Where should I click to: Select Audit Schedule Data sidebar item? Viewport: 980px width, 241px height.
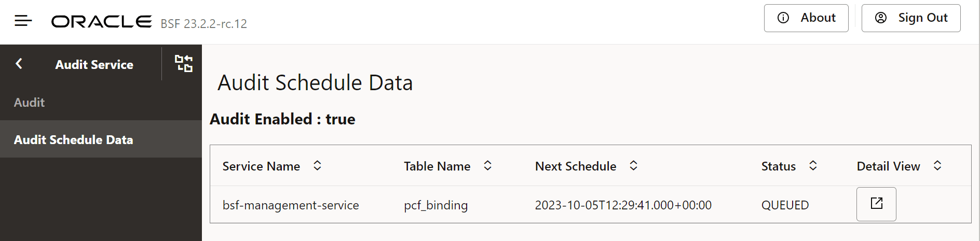click(74, 140)
